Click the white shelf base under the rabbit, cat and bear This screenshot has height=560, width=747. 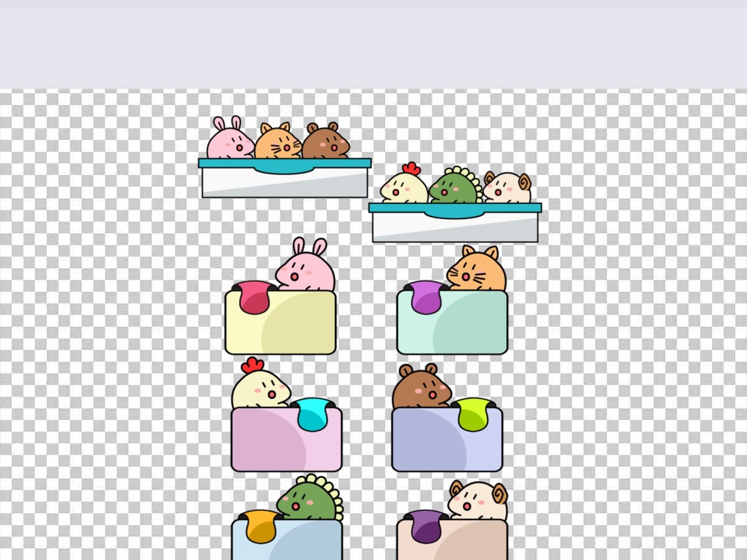pyautogui.click(x=284, y=182)
